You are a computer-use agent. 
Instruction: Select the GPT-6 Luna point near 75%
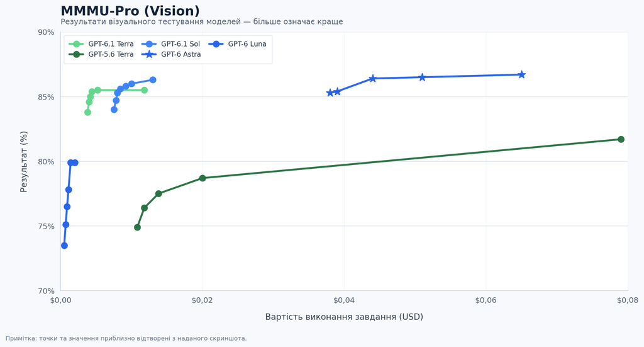65,225
